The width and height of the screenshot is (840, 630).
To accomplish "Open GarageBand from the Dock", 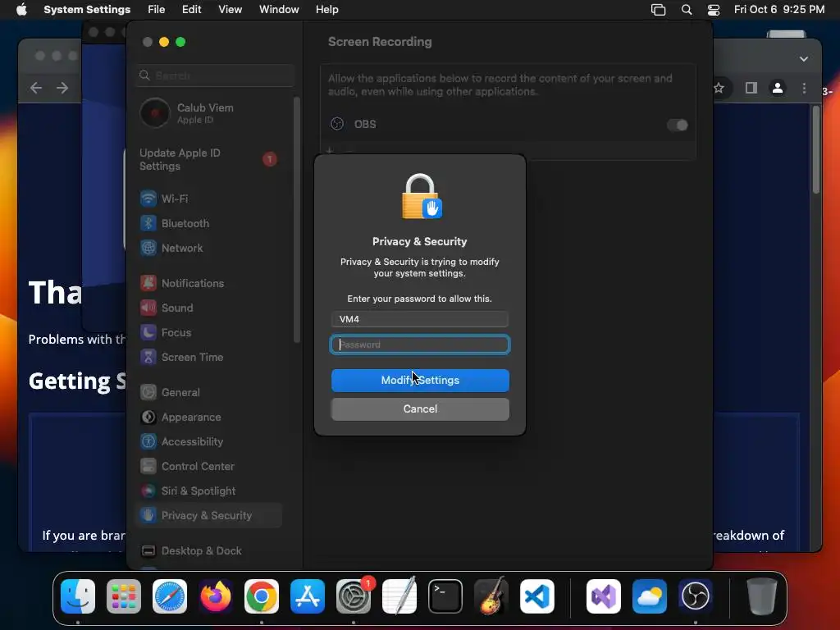I will 491,596.
